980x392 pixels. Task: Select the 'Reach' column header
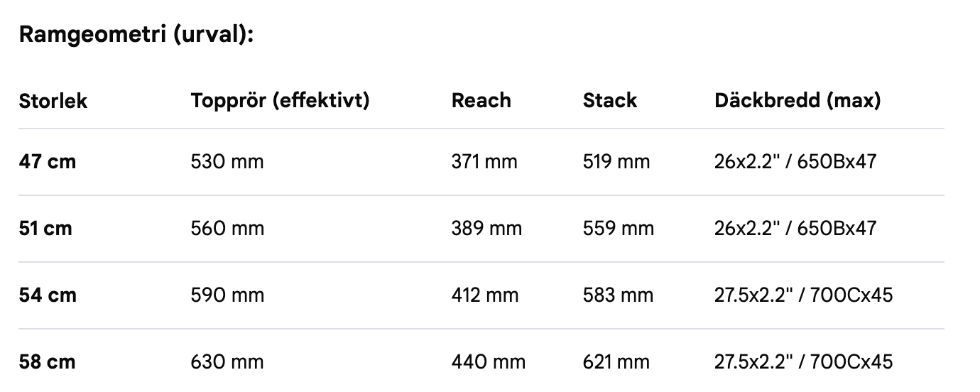pyautogui.click(x=481, y=101)
